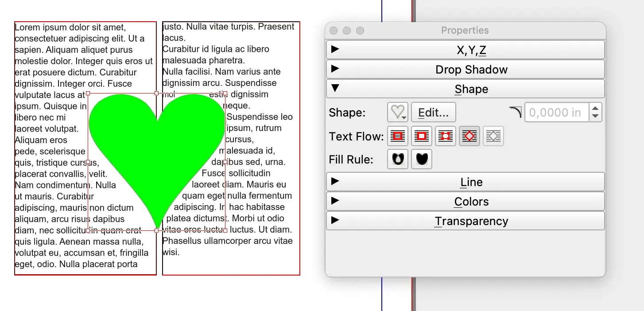Open the Line properties section
This screenshot has height=311, width=644.
click(x=465, y=182)
